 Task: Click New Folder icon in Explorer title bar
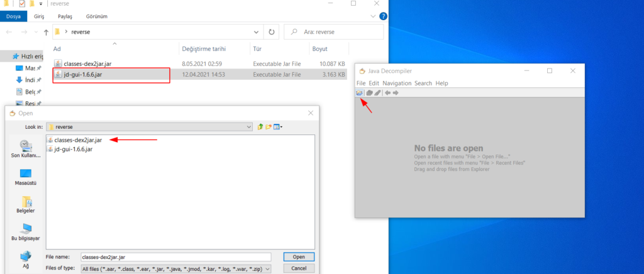(x=31, y=4)
